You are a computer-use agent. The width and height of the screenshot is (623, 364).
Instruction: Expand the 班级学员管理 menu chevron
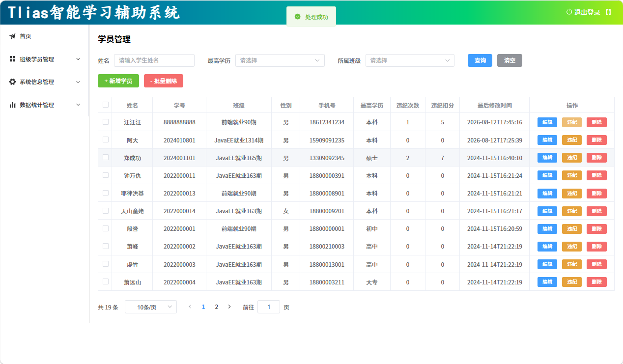[78, 59]
